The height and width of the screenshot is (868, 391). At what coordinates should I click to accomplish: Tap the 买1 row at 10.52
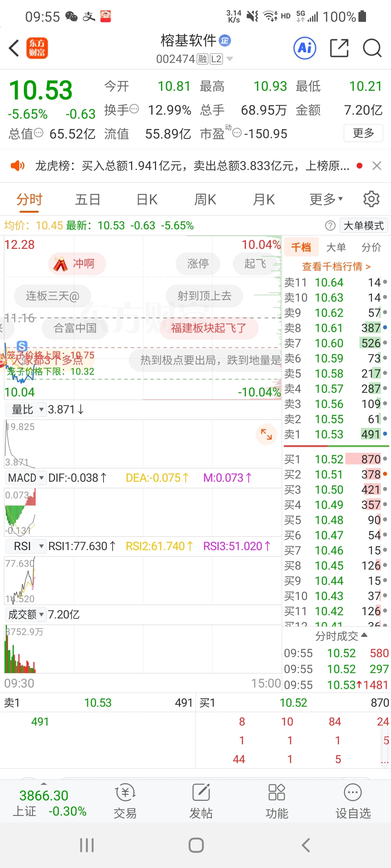[336, 459]
